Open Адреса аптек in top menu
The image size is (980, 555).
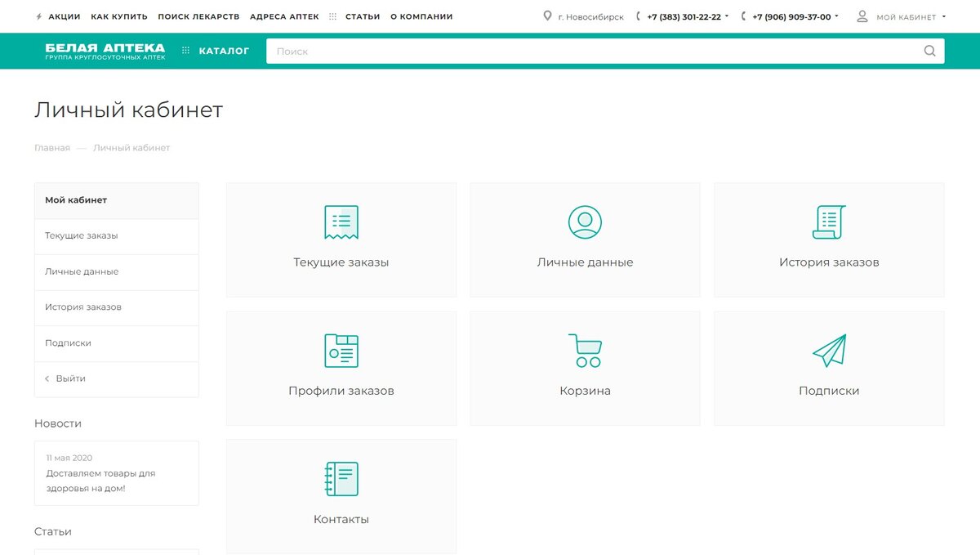point(284,16)
